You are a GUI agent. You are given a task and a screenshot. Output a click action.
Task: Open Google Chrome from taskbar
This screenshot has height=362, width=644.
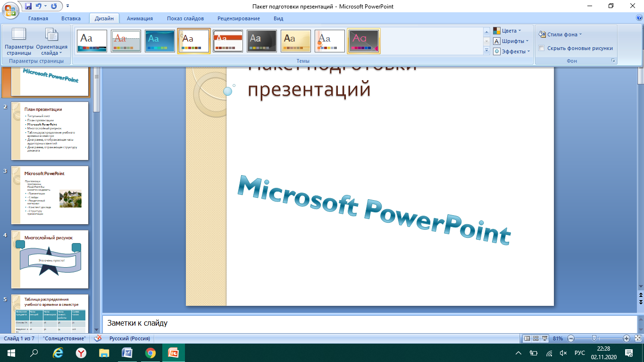[x=151, y=353]
